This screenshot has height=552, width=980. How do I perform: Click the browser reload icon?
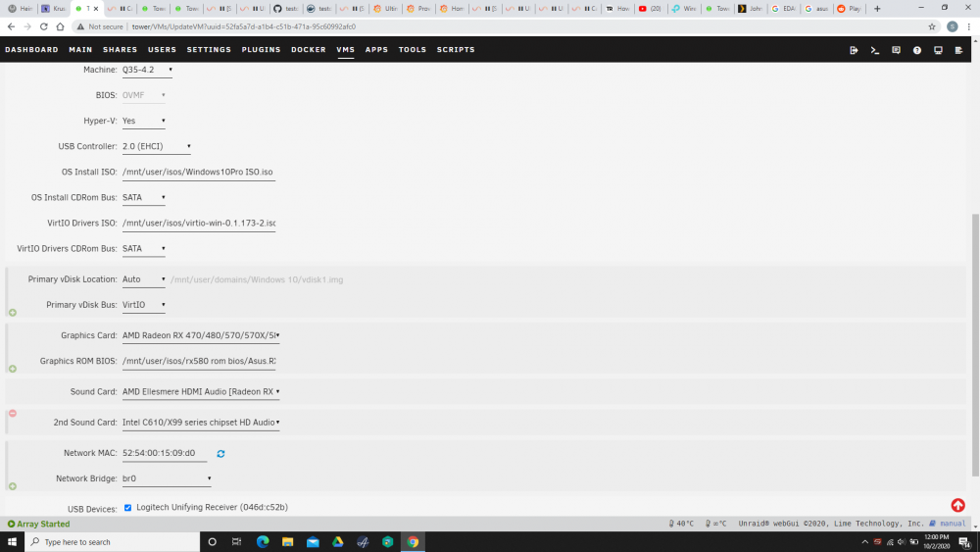(x=44, y=26)
